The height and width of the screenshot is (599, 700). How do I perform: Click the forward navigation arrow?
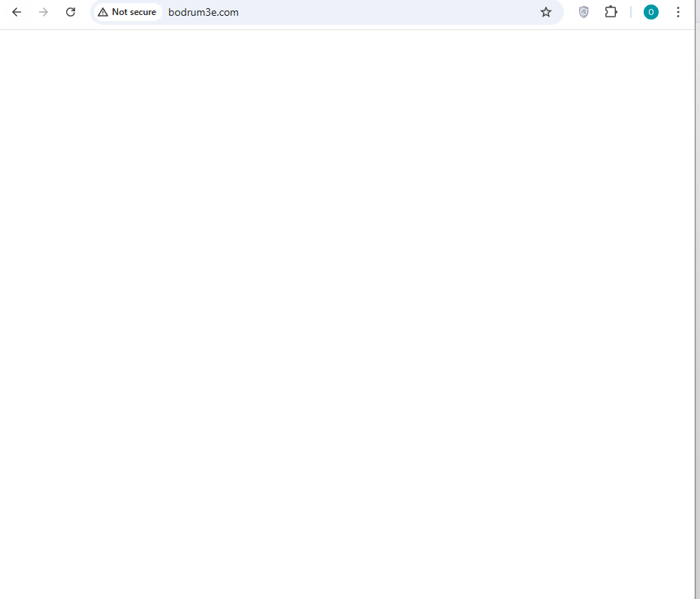(44, 12)
